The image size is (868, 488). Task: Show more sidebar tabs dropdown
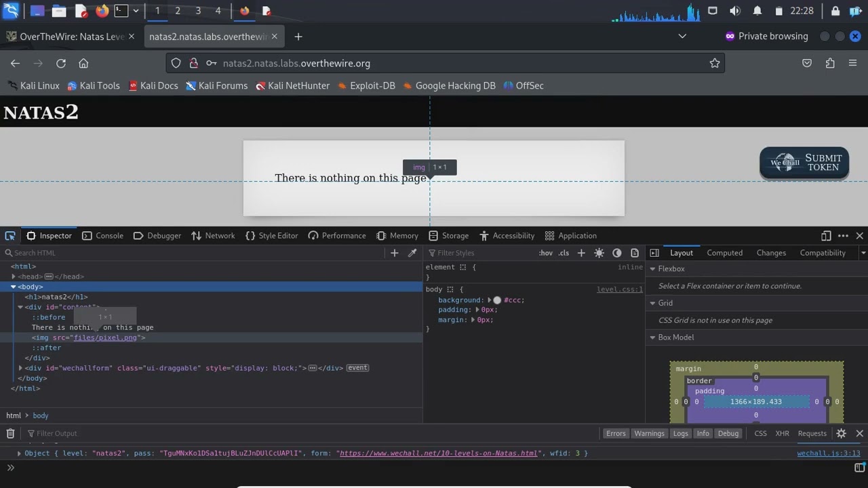click(x=863, y=253)
